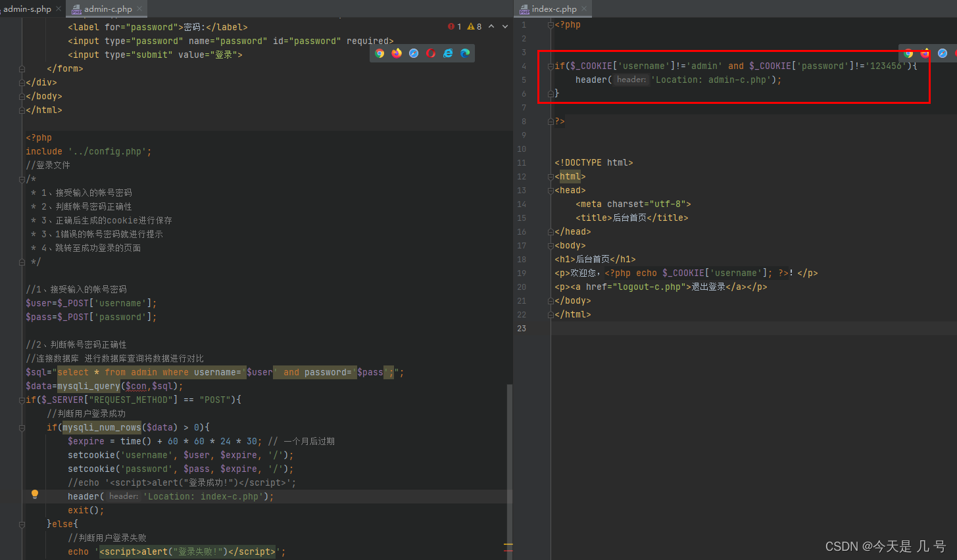Open in Internet Explorer from left pane
957x560 pixels.
448,53
